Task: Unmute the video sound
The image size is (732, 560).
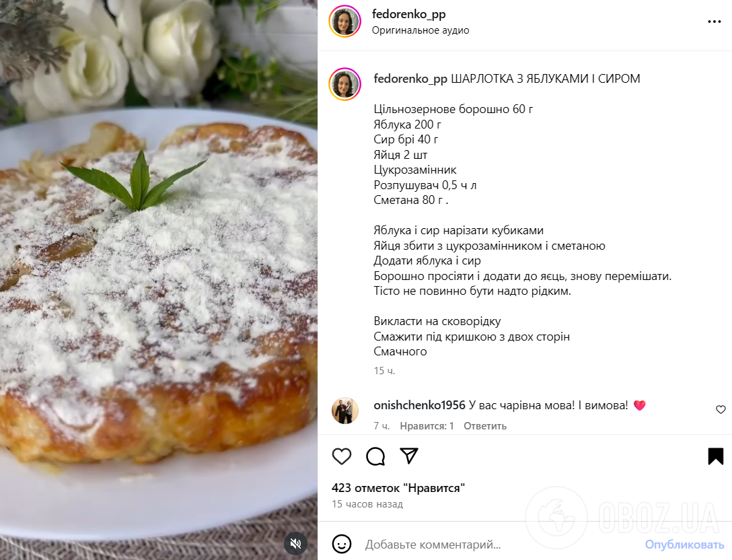Action: (295, 543)
